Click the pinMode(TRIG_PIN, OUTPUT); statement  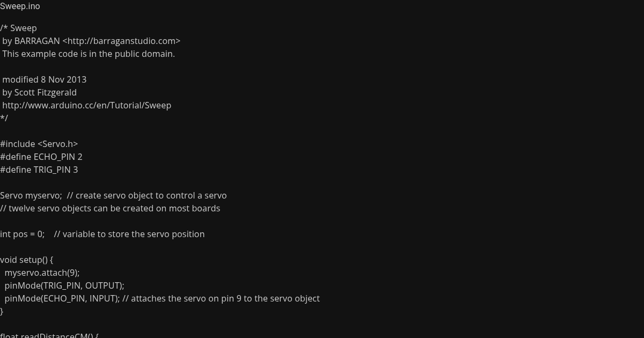pyautogui.click(x=64, y=285)
